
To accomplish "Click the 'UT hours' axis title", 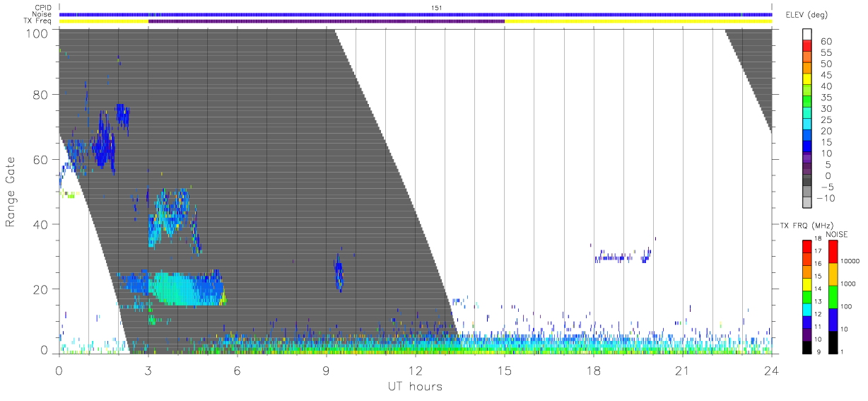I will 414,386.
